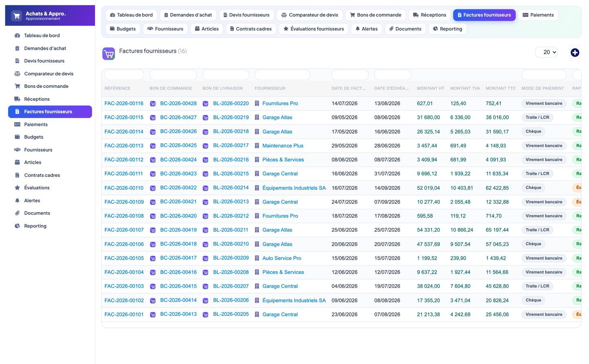Click the amount 62 422,85

497,188
